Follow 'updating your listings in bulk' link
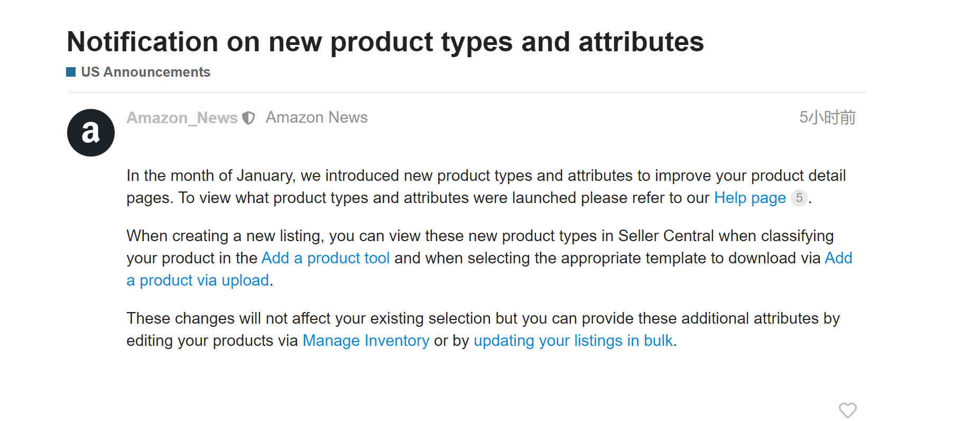 click(x=573, y=341)
